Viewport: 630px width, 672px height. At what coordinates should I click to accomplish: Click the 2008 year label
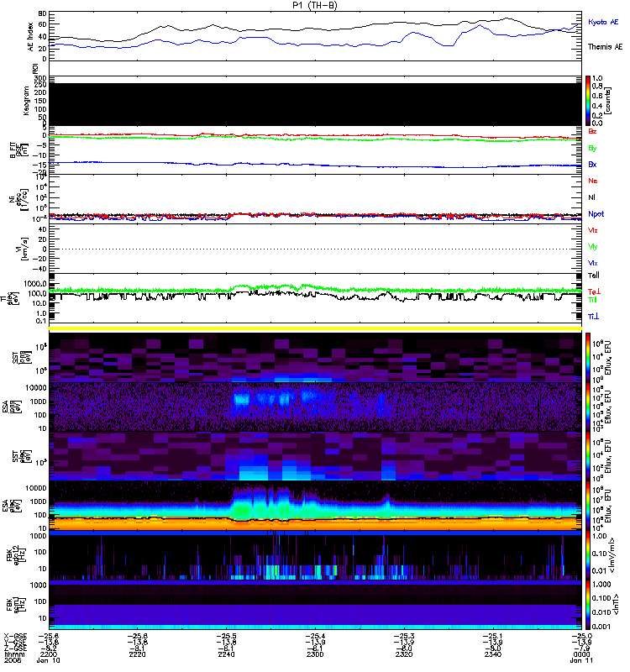click(x=13, y=660)
